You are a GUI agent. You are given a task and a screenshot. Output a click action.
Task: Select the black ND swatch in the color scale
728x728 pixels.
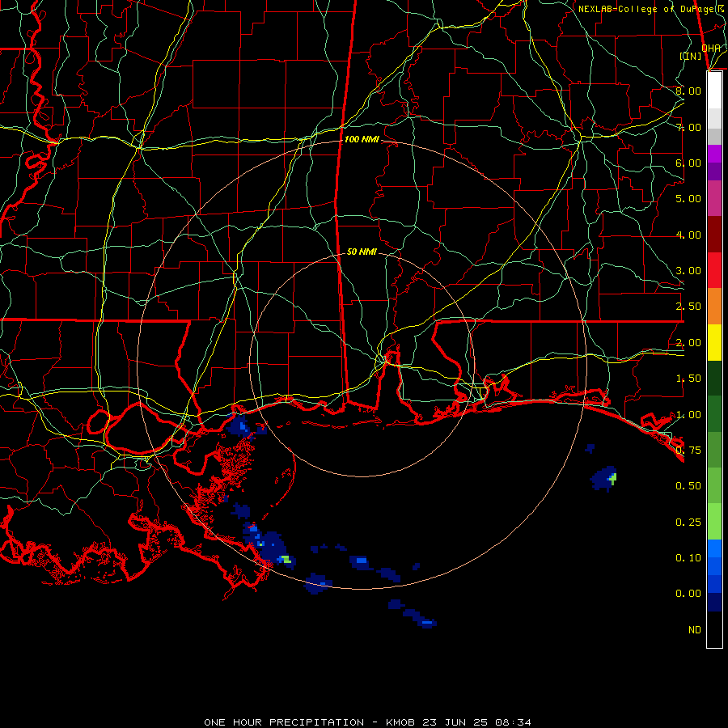[x=714, y=629]
